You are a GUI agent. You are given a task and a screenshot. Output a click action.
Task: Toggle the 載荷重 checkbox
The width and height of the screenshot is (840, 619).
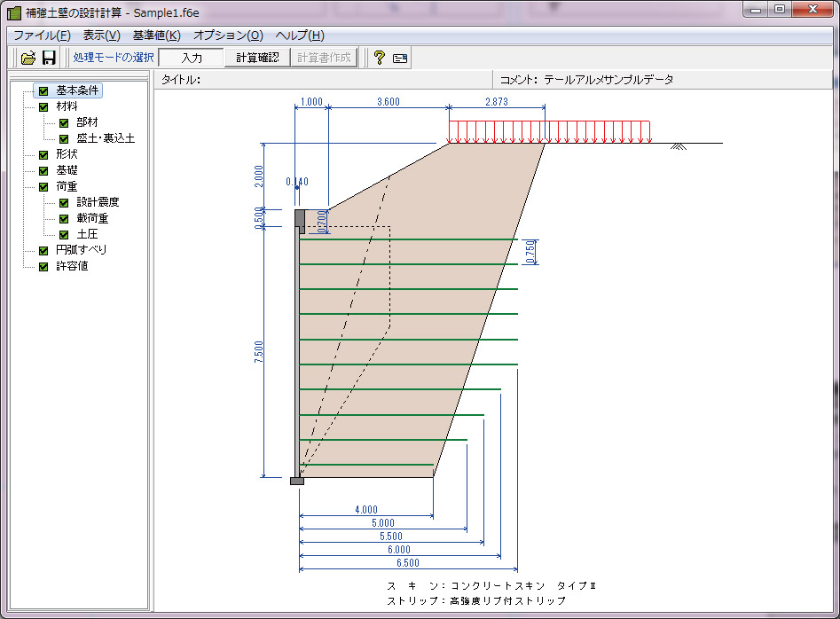[64, 219]
